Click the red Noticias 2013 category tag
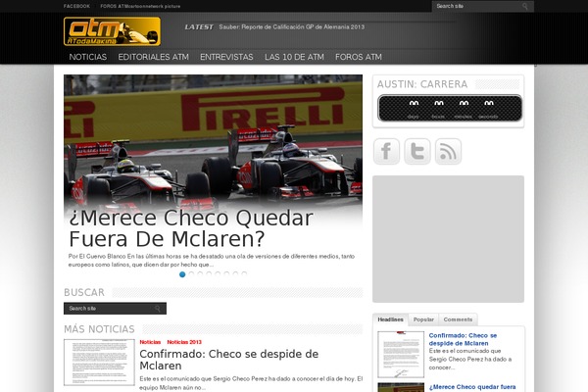This screenshot has height=392, width=588. tap(184, 342)
